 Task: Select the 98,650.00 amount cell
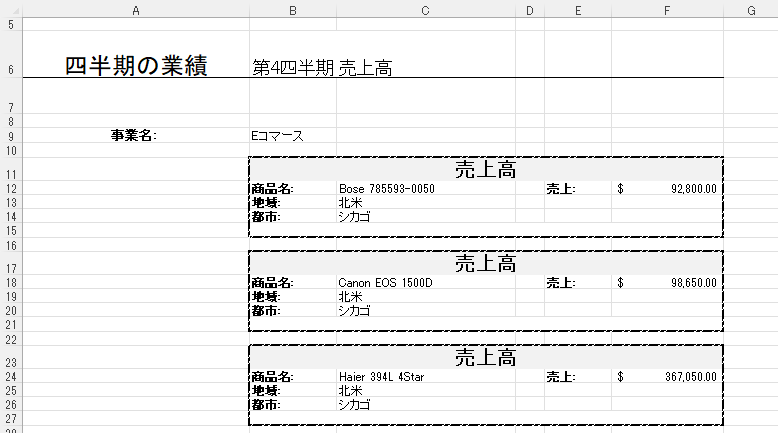667,283
